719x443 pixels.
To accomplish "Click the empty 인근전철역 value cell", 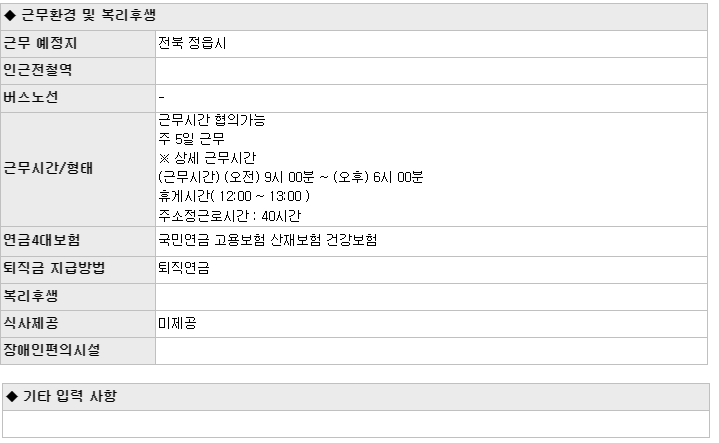I will tap(431, 71).
